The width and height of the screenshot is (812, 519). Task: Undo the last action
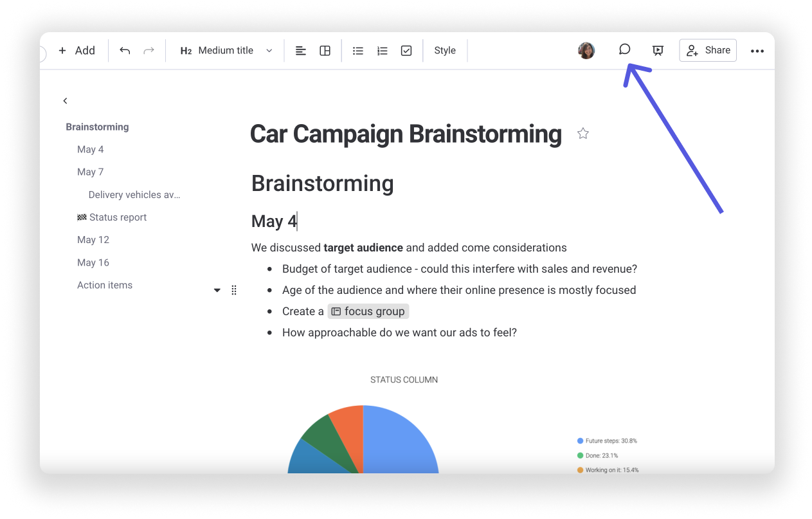(125, 50)
